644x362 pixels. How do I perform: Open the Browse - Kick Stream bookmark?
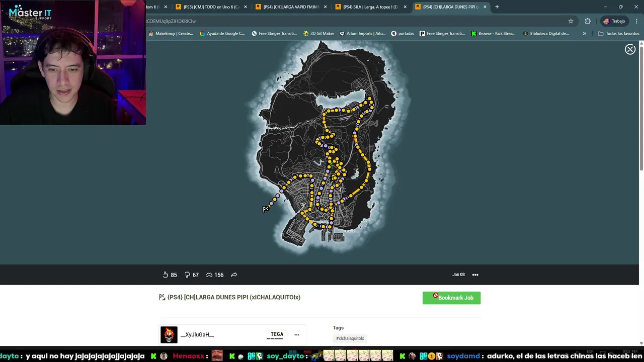coord(494,34)
